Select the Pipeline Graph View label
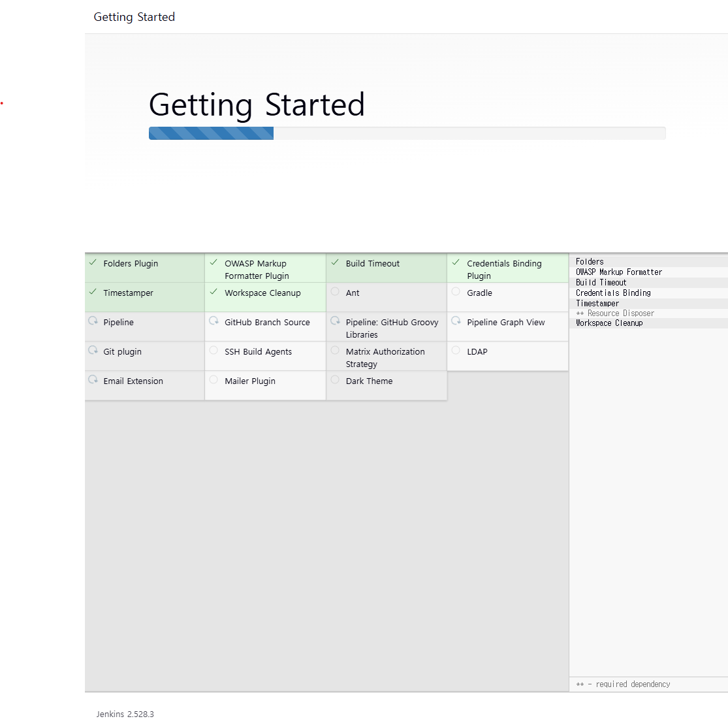 (x=505, y=322)
